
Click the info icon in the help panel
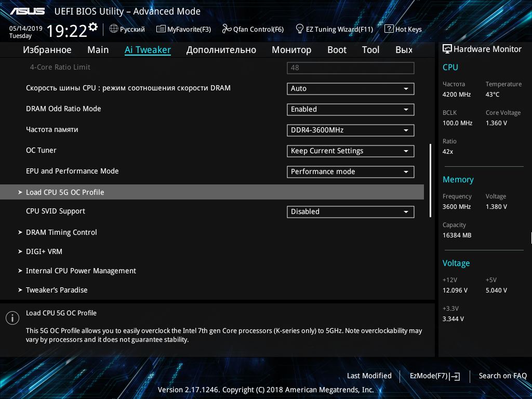[x=12, y=318]
